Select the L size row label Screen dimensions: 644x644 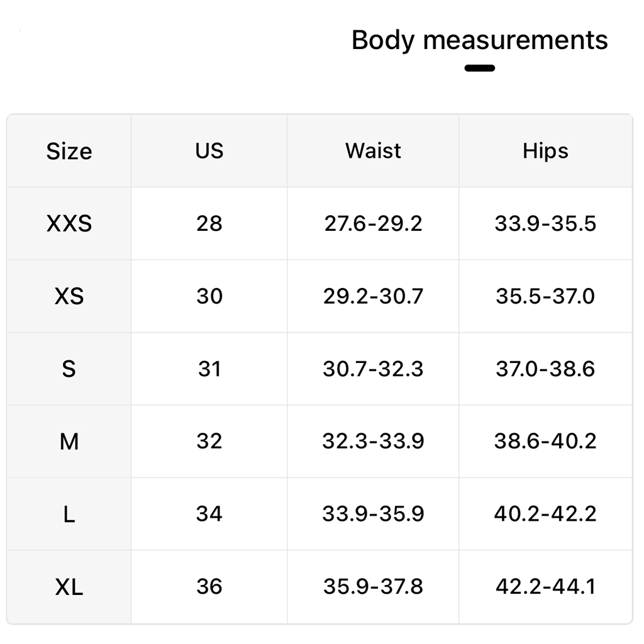[69, 514]
